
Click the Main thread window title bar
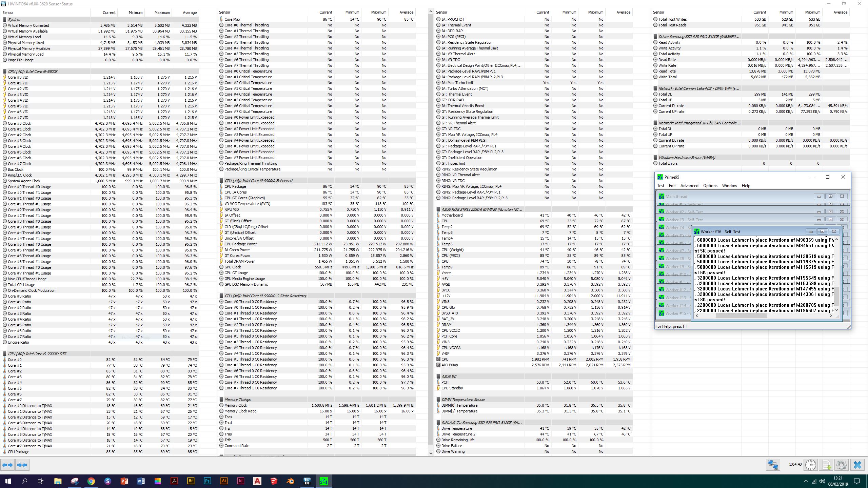click(x=729, y=196)
